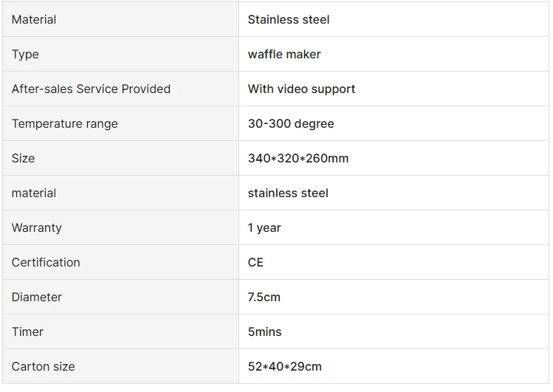553x392 pixels.
Task: Click the '340*320*260mm' dimension value
Action: tap(298, 159)
